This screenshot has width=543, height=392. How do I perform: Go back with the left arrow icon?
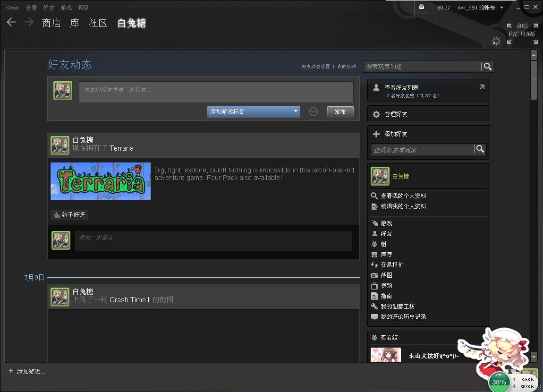pyautogui.click(x=11, y=23)
